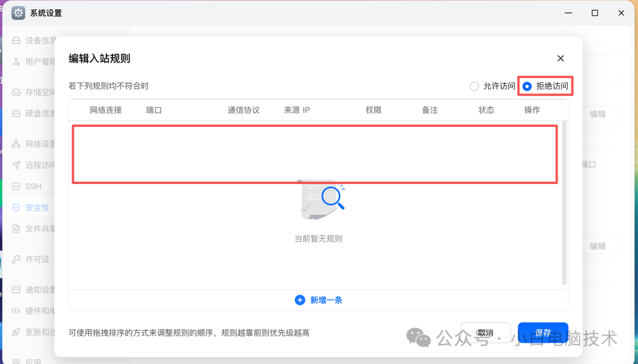Click the 备注 column header
Screen dimensions: 638x364
429,110
